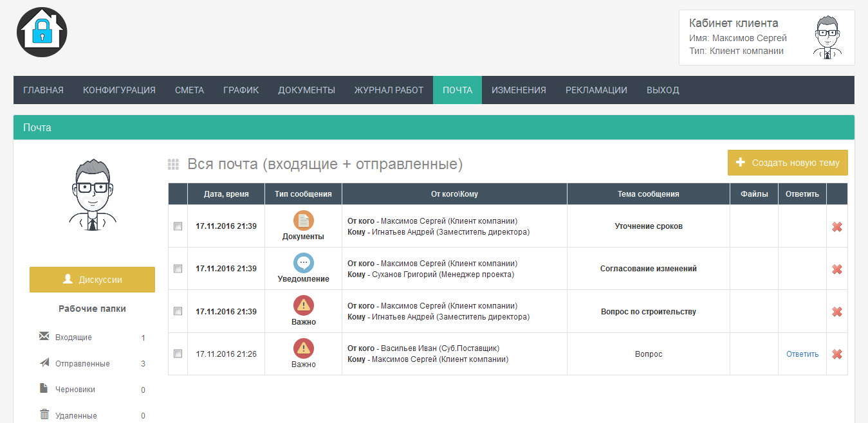
Task: Switch to the 'Журнал работ' menu section
Action: (x=389, y=90)
